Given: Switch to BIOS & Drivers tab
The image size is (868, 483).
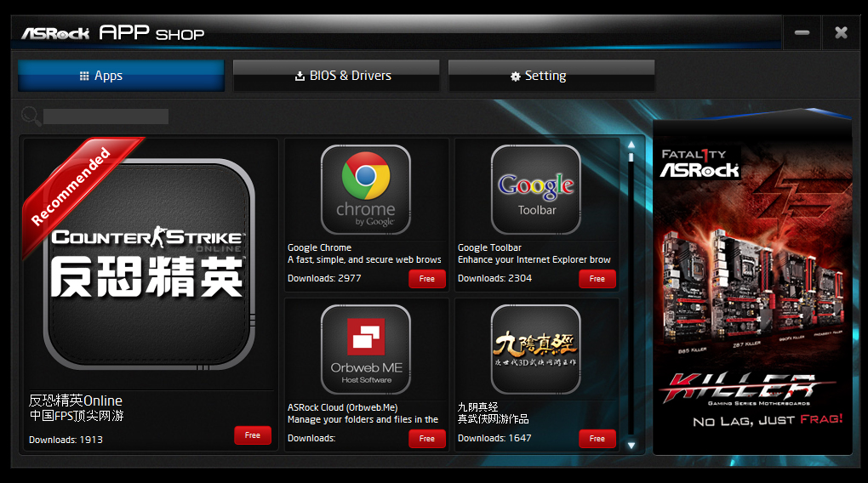Looking at the screenshot, I should pos(336,75).
